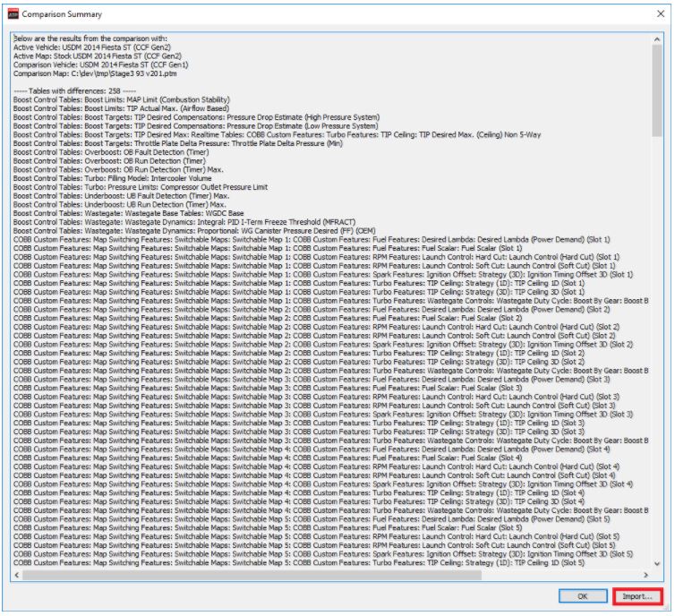
Task: Click the 'Underboost: UB Fault Detection (Timer) Max.' line
Action: click(x=121, y=196)
